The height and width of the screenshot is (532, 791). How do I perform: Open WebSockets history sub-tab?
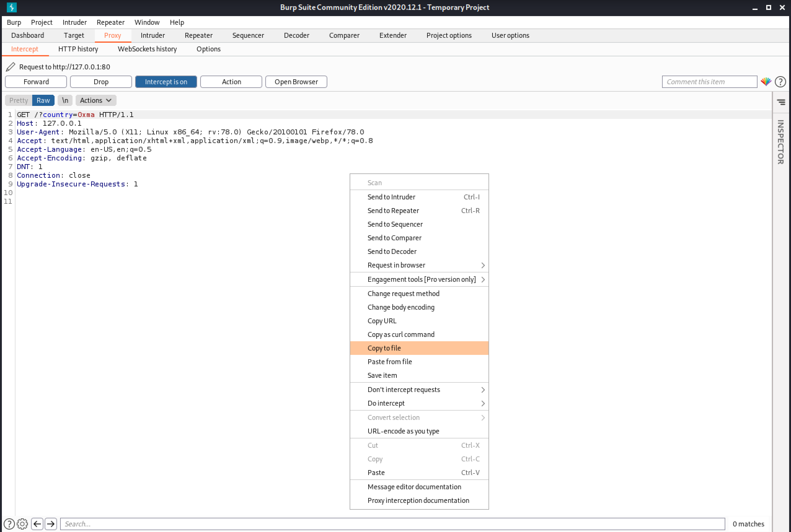[147, 49]
